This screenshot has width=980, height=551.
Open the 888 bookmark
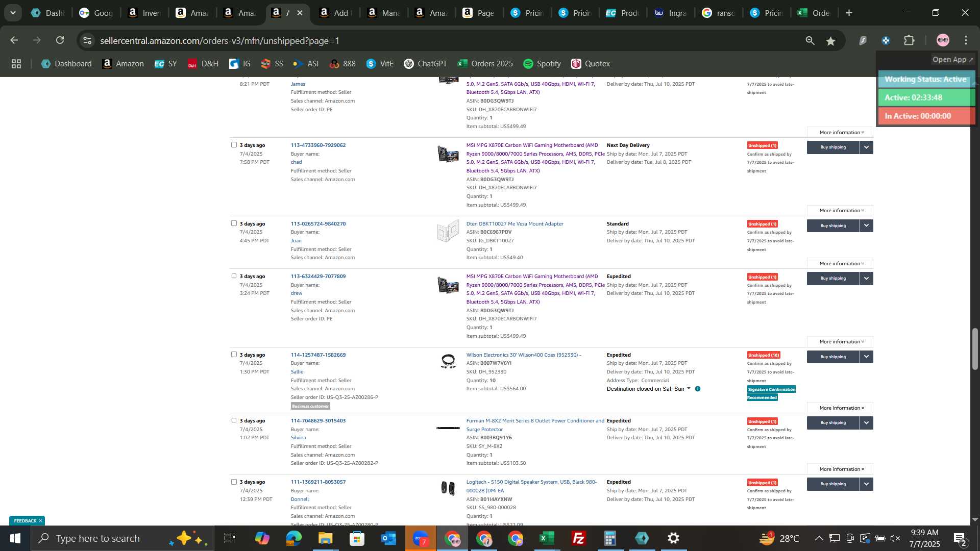pyautogui.click(x=342, y=64)
